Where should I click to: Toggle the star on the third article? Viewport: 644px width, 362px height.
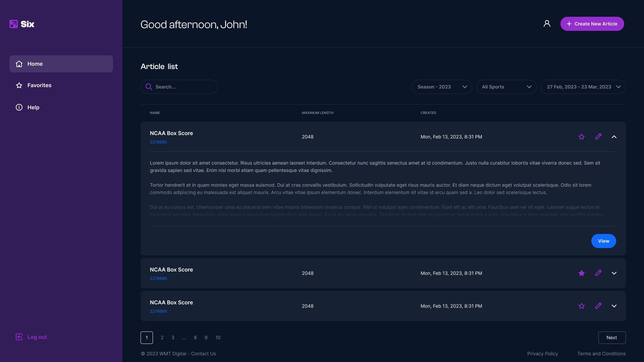[x=582, y=306]
